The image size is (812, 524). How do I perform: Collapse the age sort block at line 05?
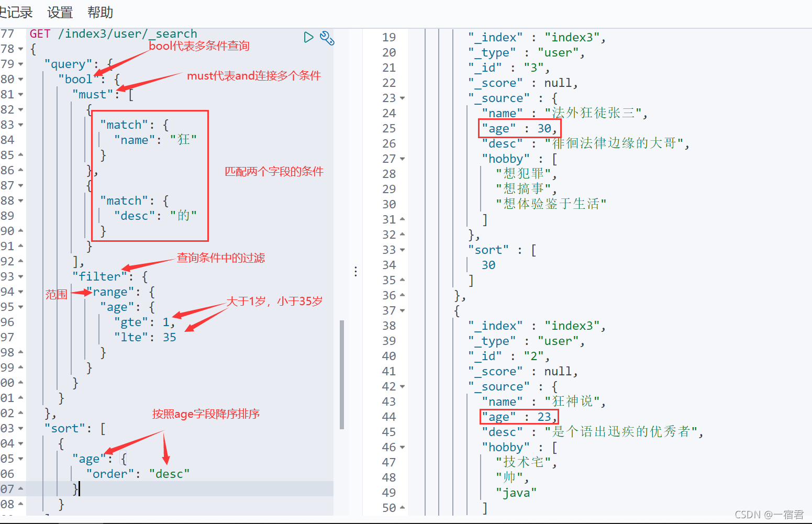click(x=20, y=459)
